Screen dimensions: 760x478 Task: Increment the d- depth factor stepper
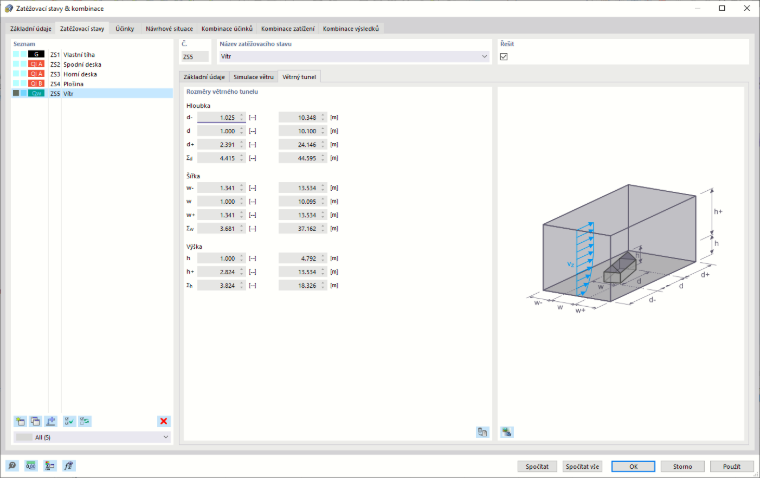tap(241, 115)
